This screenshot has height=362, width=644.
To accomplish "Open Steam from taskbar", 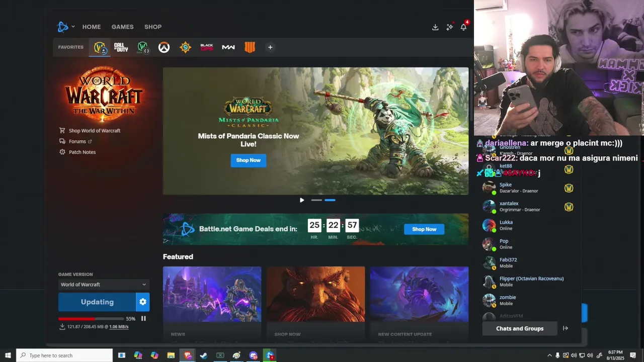I will 204,355.
